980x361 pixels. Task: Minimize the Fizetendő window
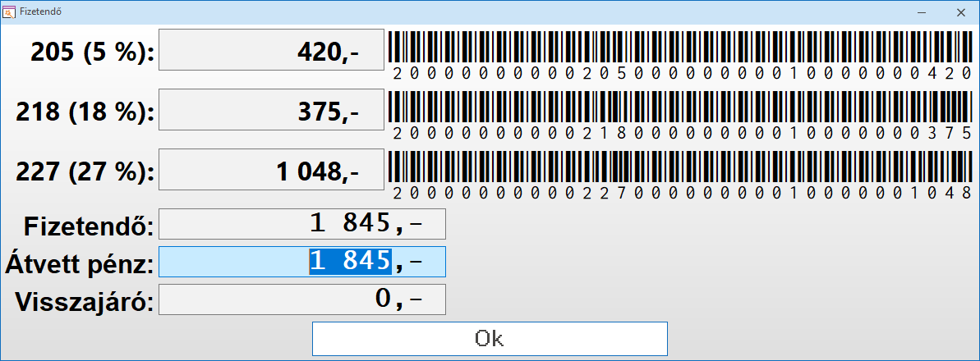coord(921,11)
